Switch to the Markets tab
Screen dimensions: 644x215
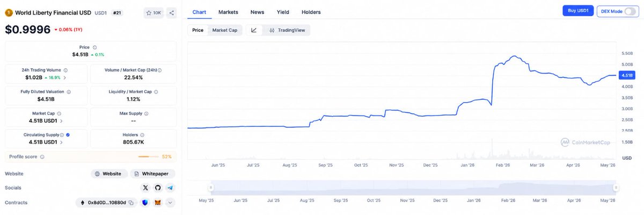tap(228, 12)
